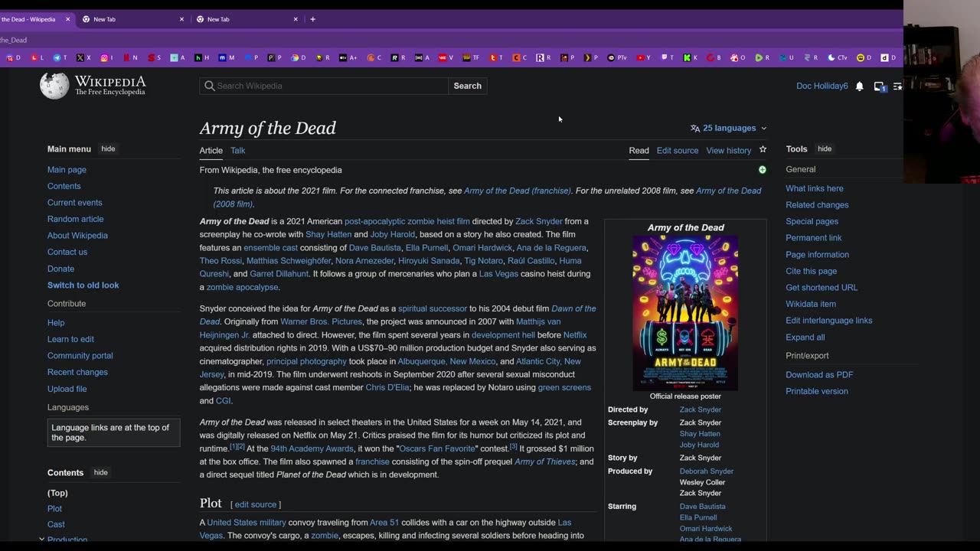
Task: Expand the Production contents section
Action: tap(41, 540)
